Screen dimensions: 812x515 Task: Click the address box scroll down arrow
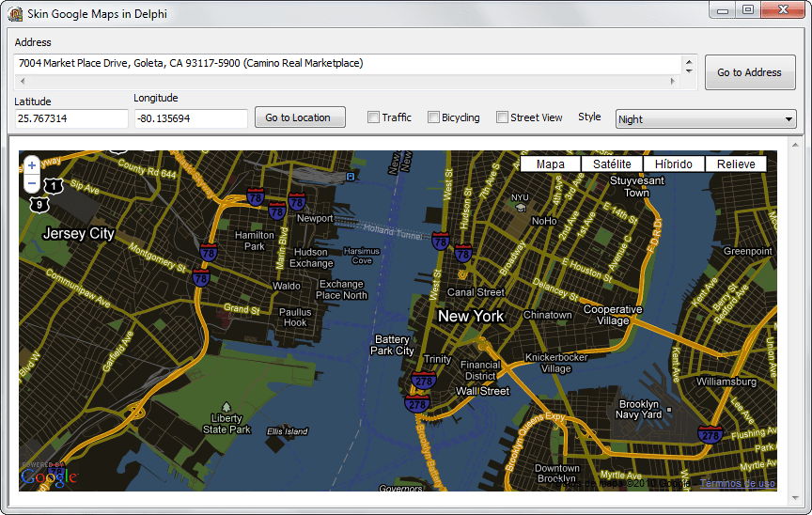(689, 70)
